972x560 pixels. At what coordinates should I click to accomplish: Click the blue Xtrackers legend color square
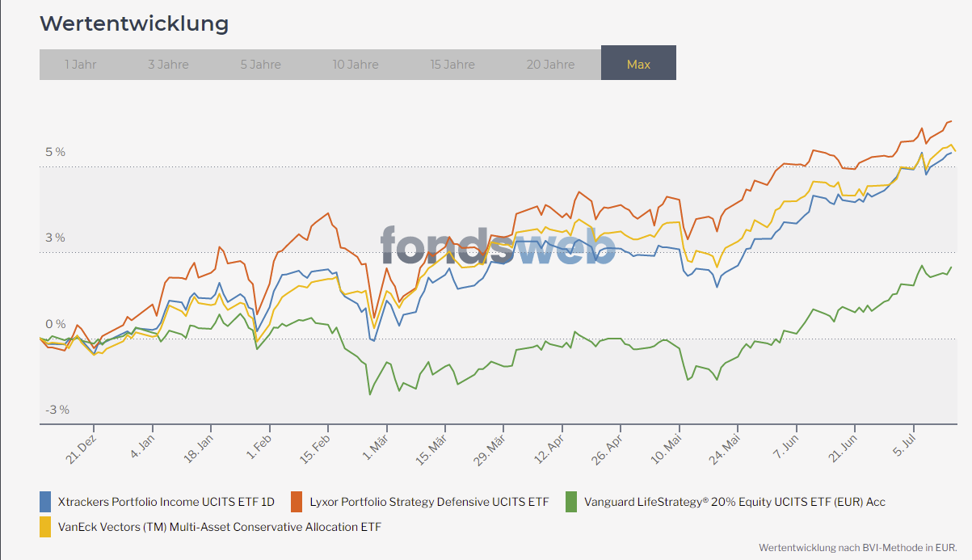(x=46, y=502)
